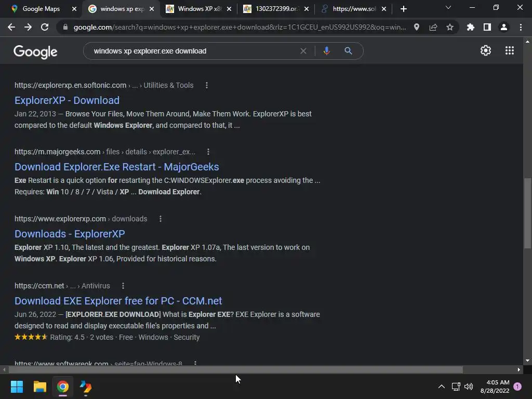Go back to the previous page

(11, 27)
